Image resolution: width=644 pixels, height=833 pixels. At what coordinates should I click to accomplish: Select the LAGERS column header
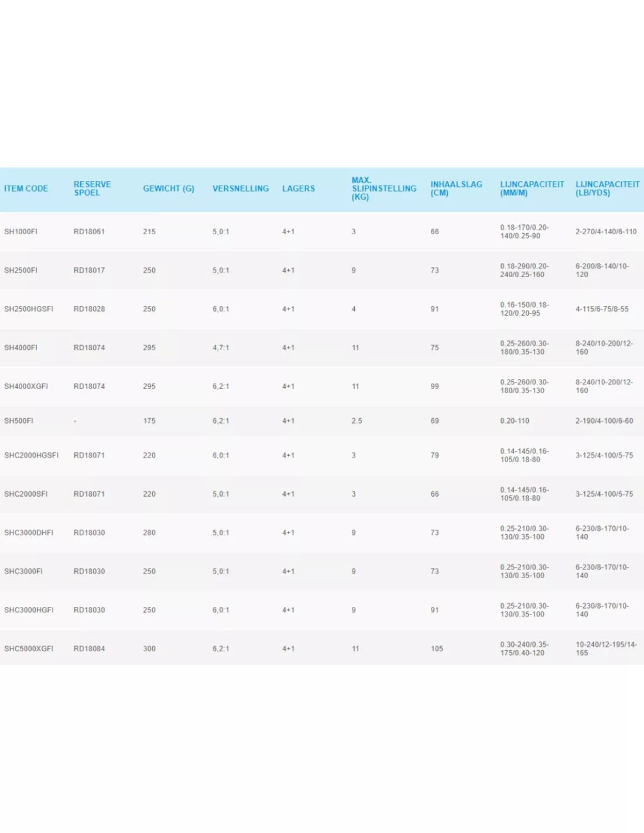(299, 189)
